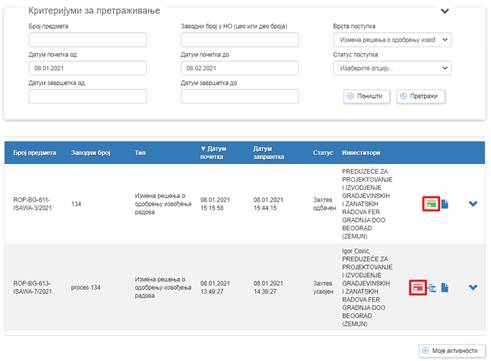Click filing number 'proces 134'
The image size is (491, 361).
(86, 287)
